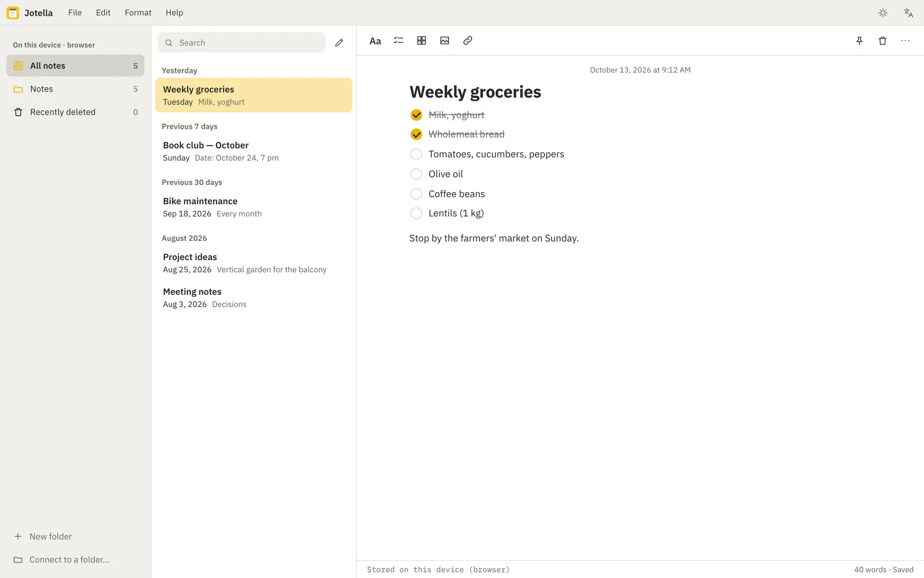Screen dimensions: 924x578
Task: Check off Tomatoes, cucumbers, peppers
Action: (416, 154)
